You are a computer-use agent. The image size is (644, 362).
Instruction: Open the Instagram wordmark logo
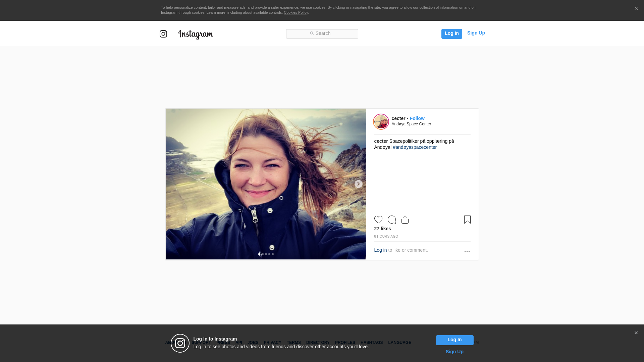click(x=196, y=35)
